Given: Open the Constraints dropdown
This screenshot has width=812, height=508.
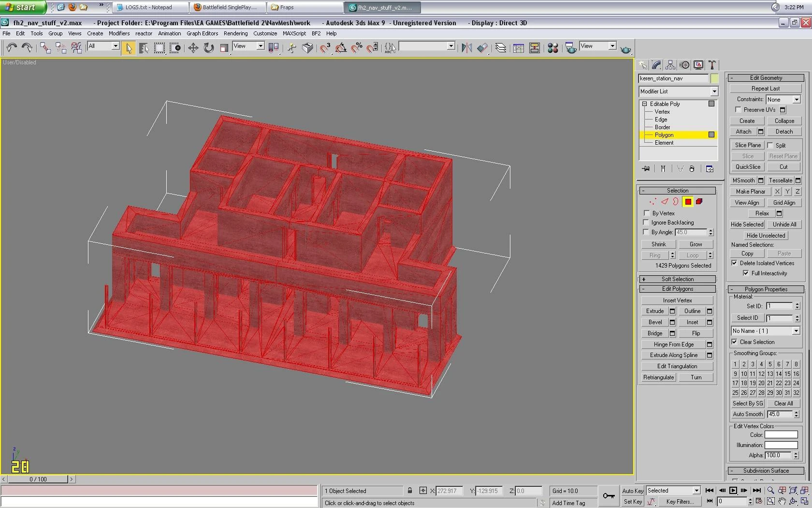Looking at the screenshot, I should tap(783, 99).
